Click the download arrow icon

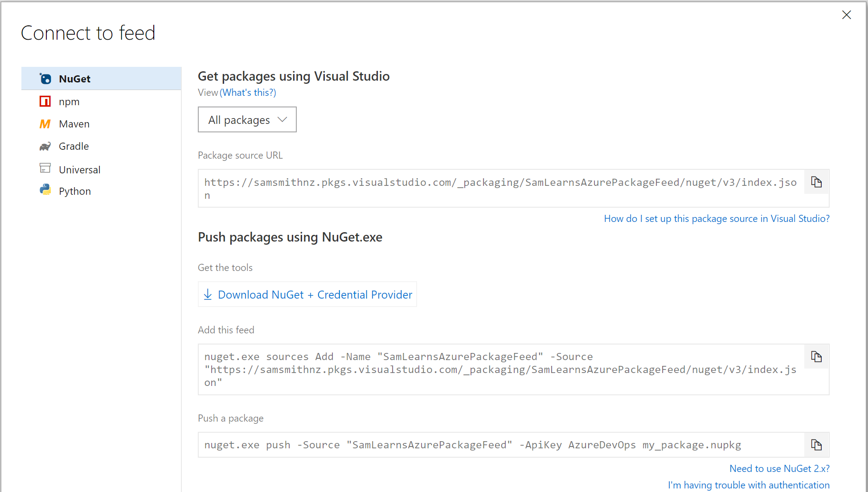click(208, 295)
